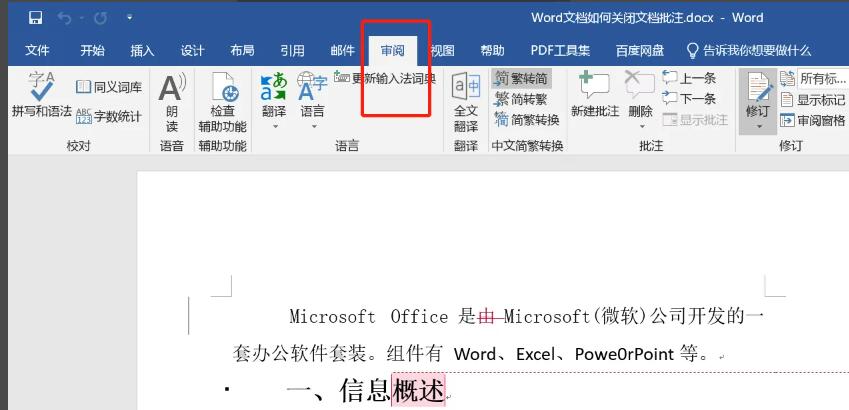Open the PDF工具集 tab
The height and width of the screenshot is (410, 849).
click(x=560, y=51)
